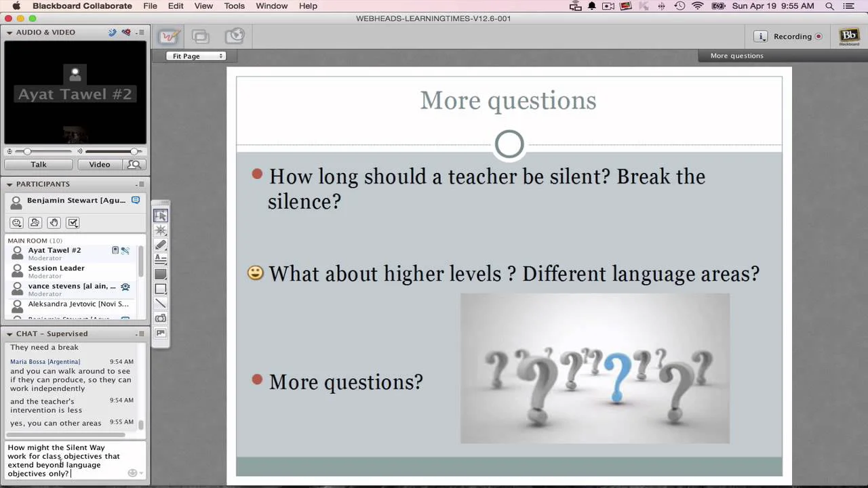Open the video preview magnifier button
This screenshot has width=868, height=488.
(x=134, y=165)
